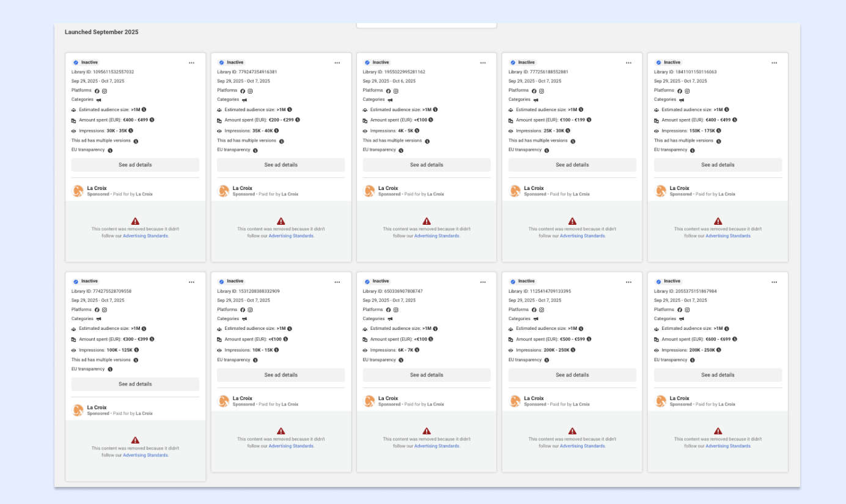Click date "Sep 29, 2025 - Oct 6, 2025"
The image size is (846, 504).
coord(389,81)
